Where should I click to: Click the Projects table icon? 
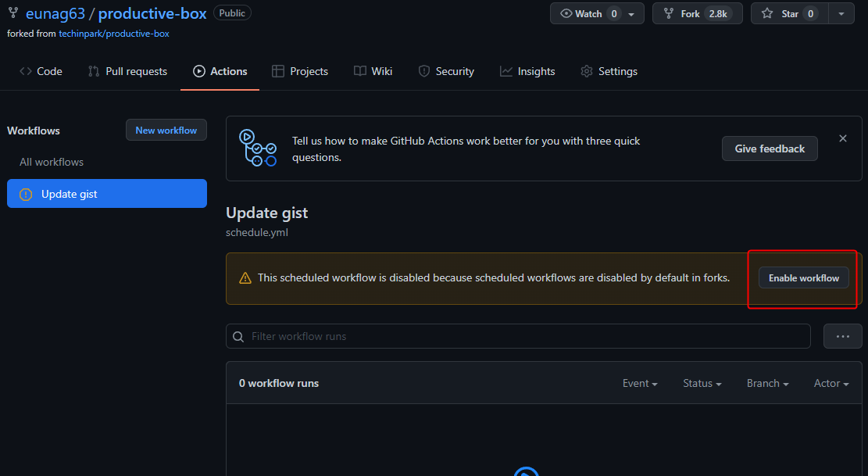click(x=278, y=71)
